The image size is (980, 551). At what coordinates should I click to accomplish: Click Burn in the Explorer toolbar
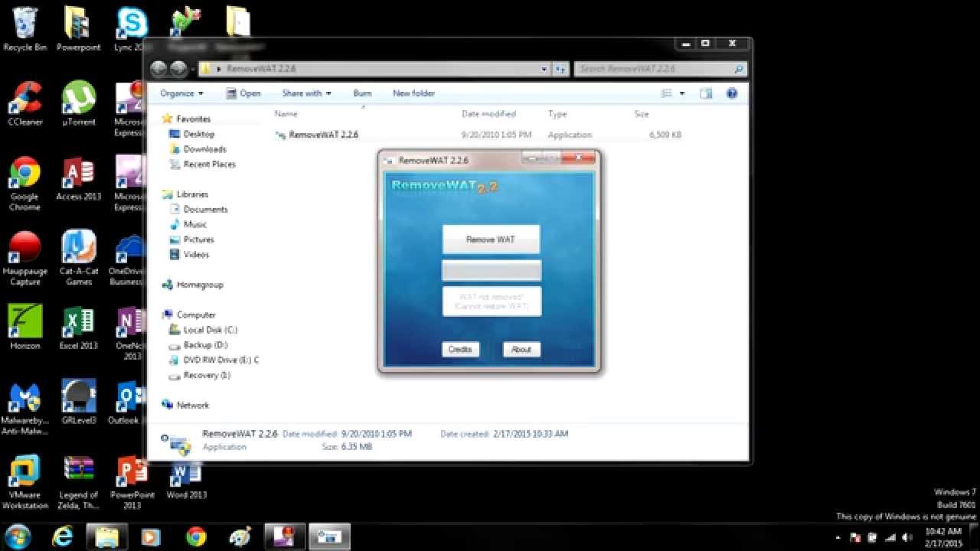point(362,93)
